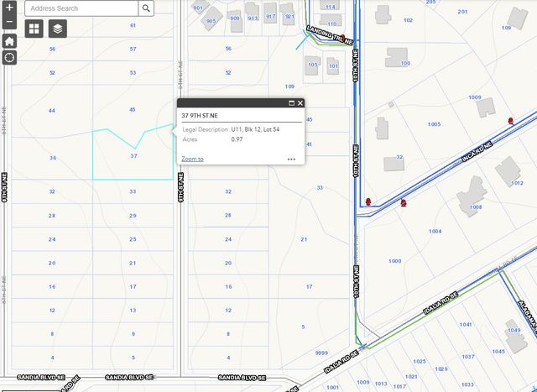Open the basemap gallery grid
This screenshot has height=392, width=537.
coord(34,29)
